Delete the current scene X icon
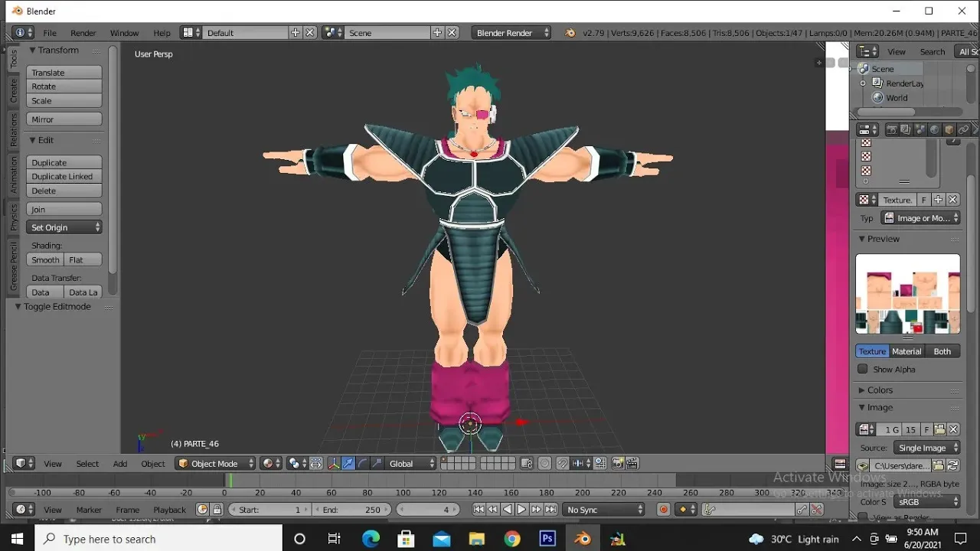Viewport: 980px width, 551px height. tap(452, 33)
